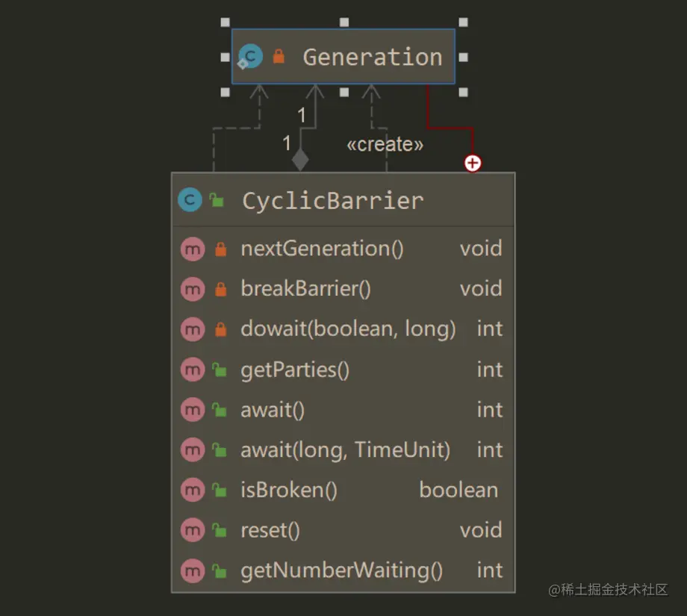Click public icon beside await()
Viewport: 687px width, 616px height.
pos(220,410)
